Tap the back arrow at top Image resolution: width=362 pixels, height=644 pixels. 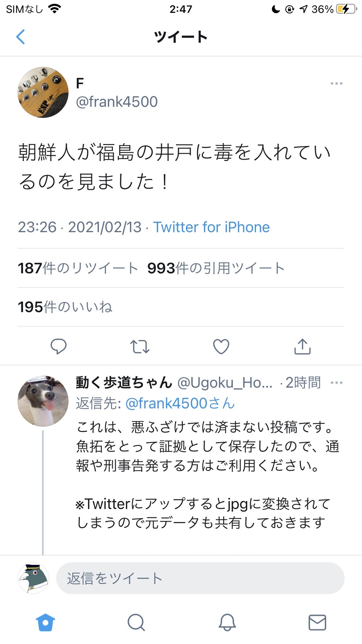coord(20,37)
